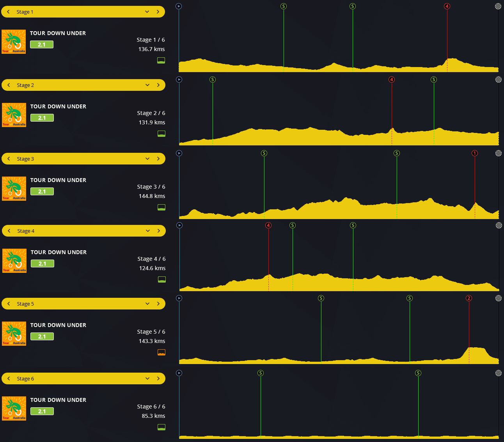Open the Stage 1 dropdown chevron
This screenshot has width=504, height=442.
pos(147,12)
